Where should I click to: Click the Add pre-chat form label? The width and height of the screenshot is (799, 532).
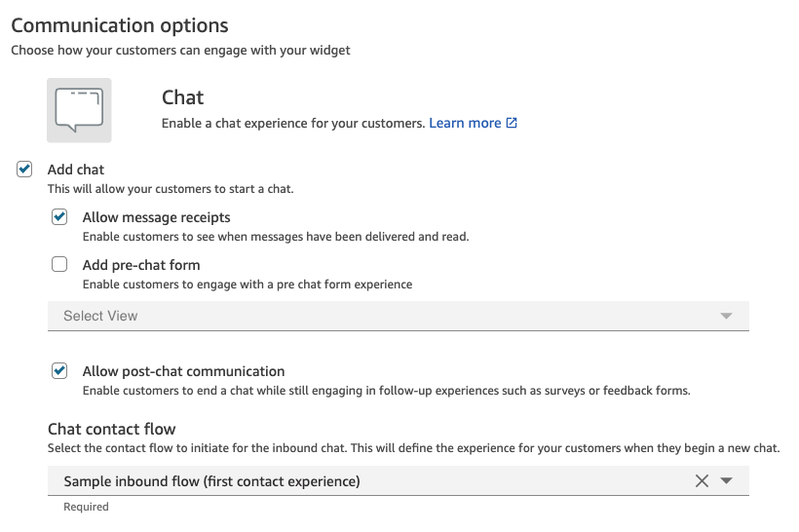[x=141, y=265]
